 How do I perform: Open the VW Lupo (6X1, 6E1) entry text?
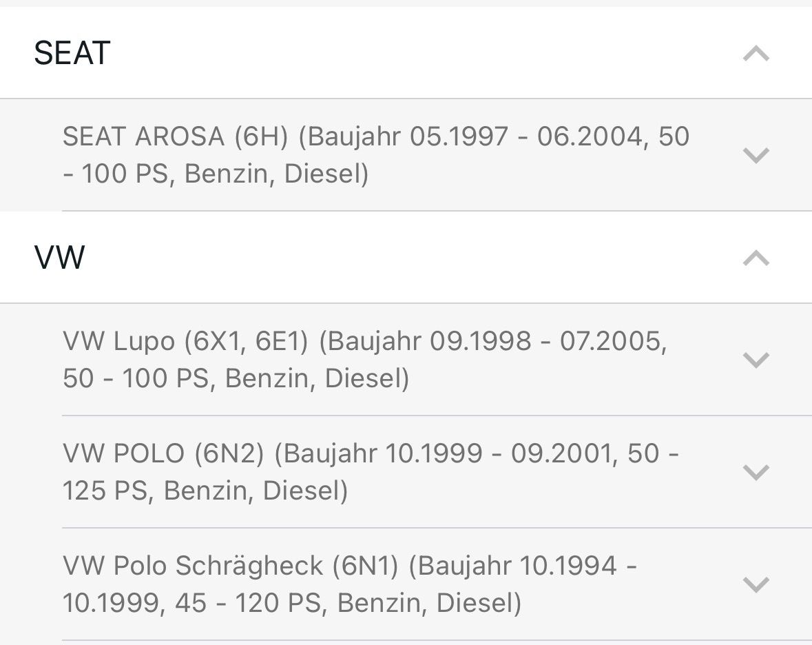tap(186, 341)
